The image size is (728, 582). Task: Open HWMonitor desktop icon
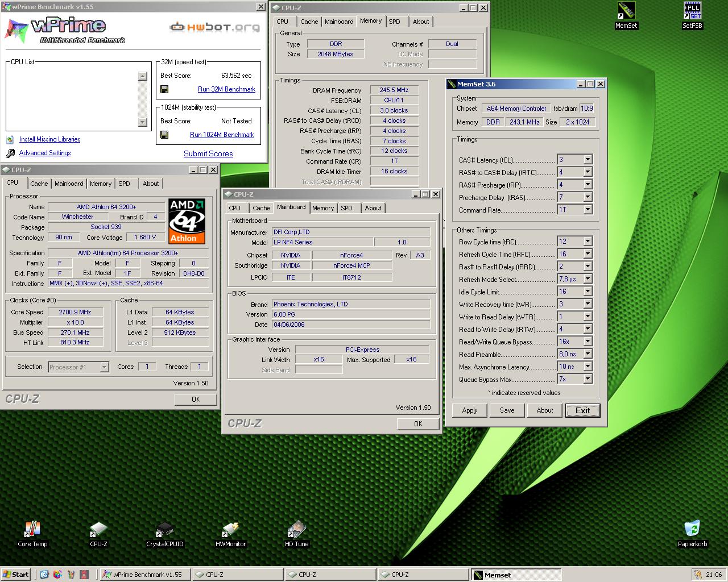230,534
